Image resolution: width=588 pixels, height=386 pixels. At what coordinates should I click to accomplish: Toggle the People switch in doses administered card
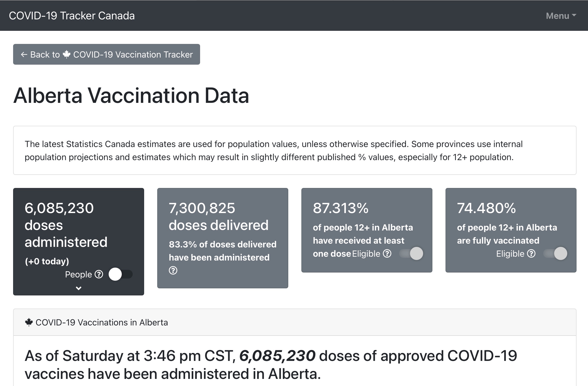[x=121, y=274]
